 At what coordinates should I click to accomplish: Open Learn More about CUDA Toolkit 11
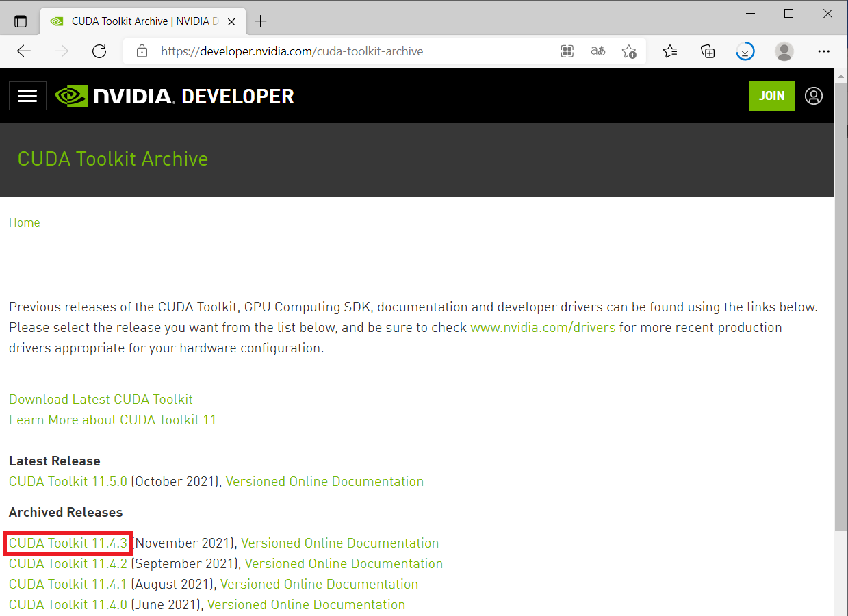point(112,420)
